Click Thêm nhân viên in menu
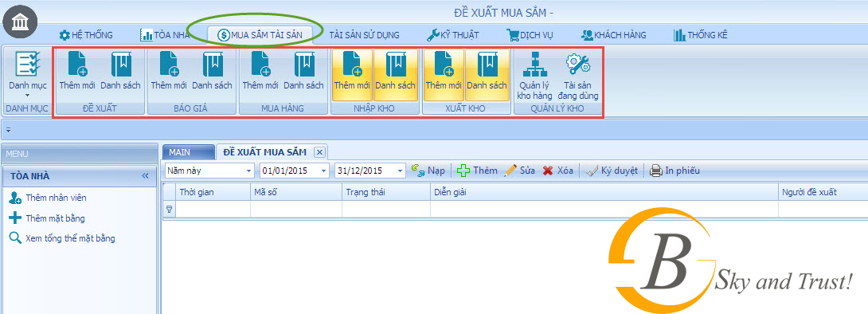Screen dimensions: 868x314 pos(48,198)
